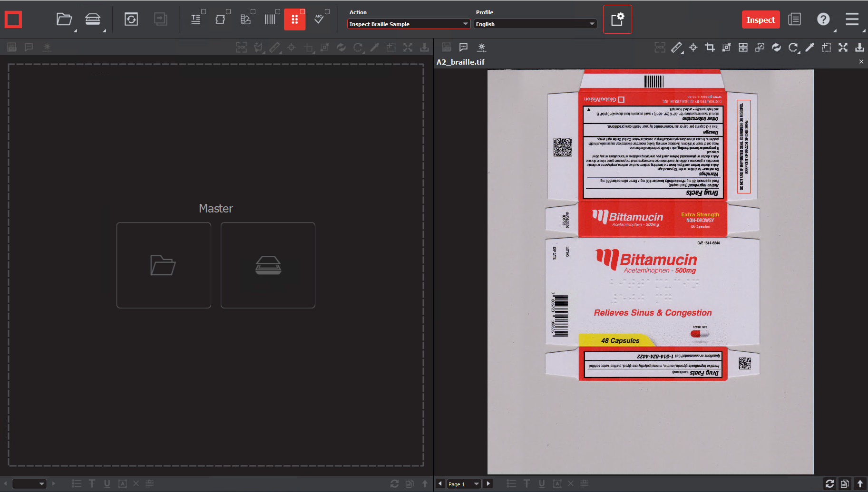Toggle the Artwork inspection mode checkbox
868x492 pixels.
click(228, 11)
